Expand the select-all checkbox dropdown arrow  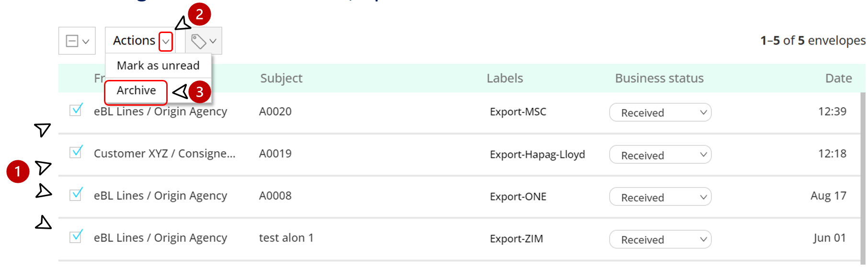pyautogui.click(x=86, y=42)
